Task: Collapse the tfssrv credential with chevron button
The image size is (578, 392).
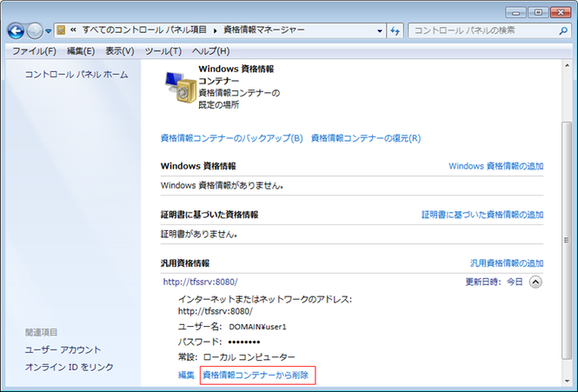Action: click(535, 282)
